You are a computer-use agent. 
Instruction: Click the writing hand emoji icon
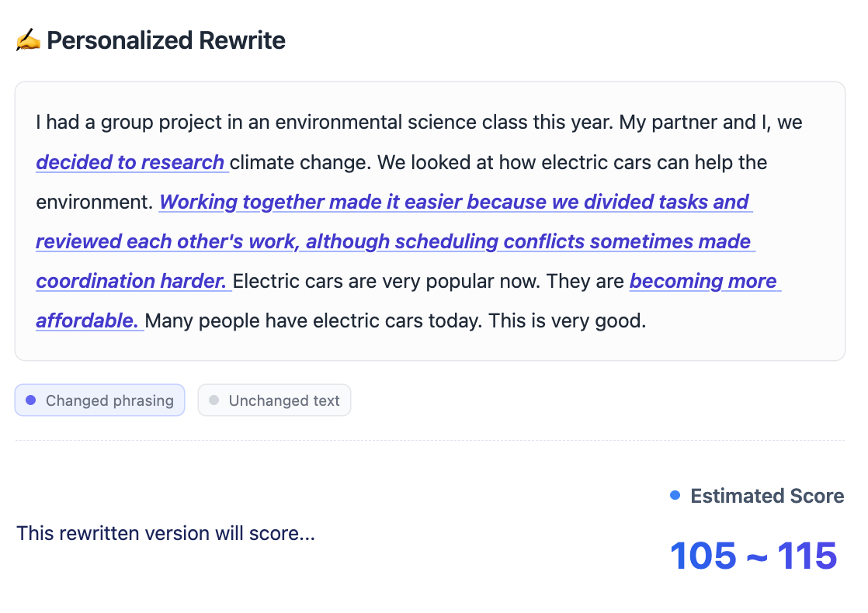click(x=28, y=40)
